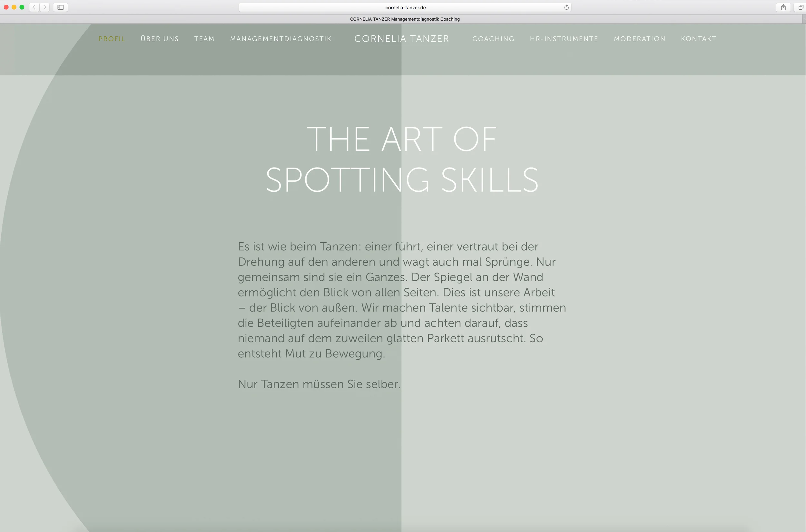Open the KONTAKT page
The height and width of the screenshot is (532, 806).
(698, 39)
